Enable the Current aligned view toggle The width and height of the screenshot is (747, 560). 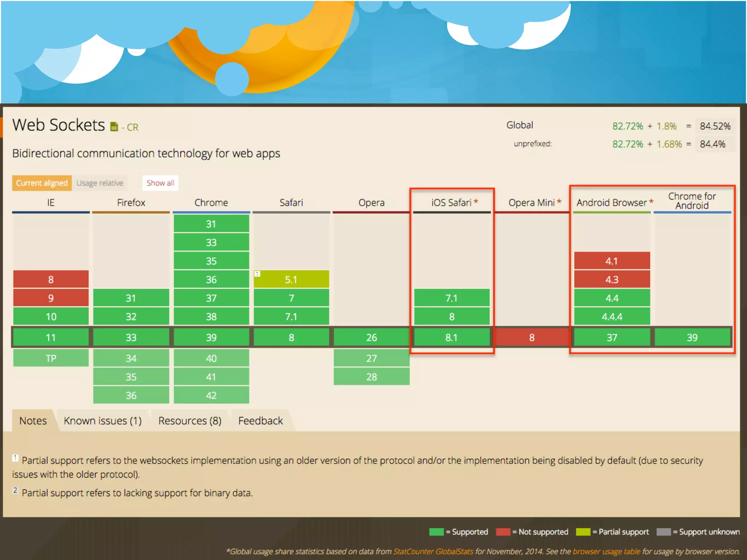coord(42,183)
